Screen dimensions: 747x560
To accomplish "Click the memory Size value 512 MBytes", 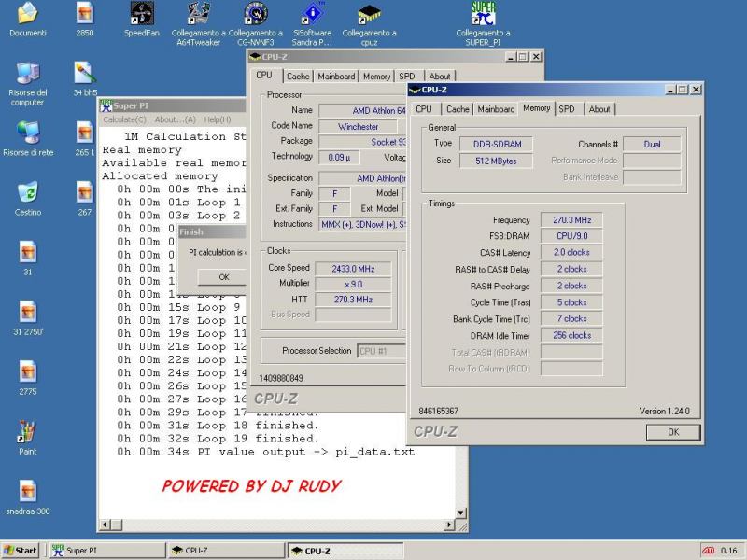I will pos(497,161).
